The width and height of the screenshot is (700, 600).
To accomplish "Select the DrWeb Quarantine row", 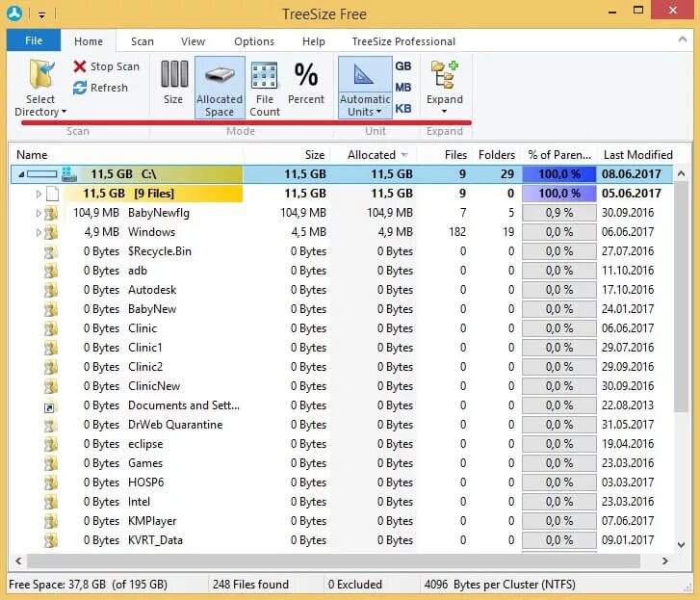I will (x=342, y=425).
